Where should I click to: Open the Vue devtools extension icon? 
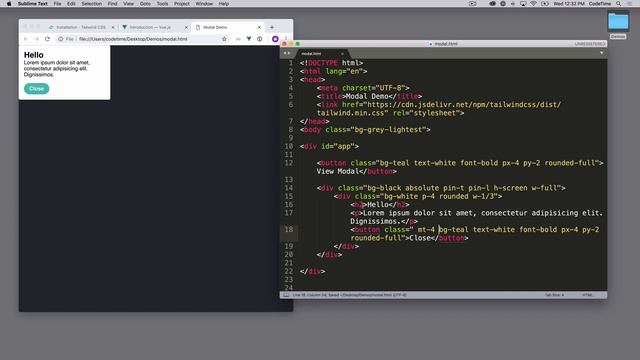249,39
